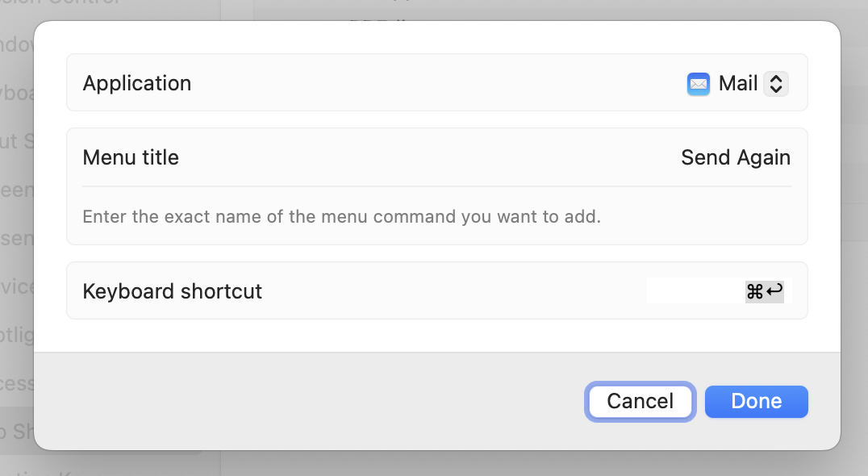Select the partially hidden Accessibility sidebar item

[x=16, y=383]
